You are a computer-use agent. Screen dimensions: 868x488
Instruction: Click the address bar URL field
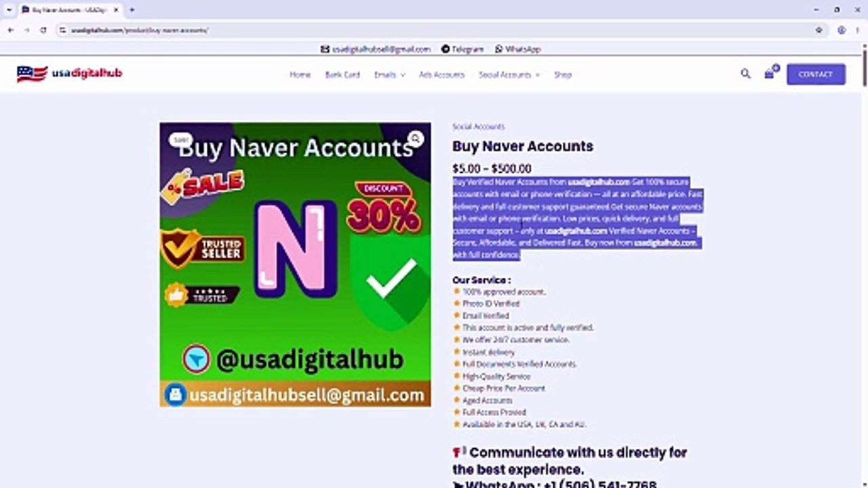tap(434, 30)
